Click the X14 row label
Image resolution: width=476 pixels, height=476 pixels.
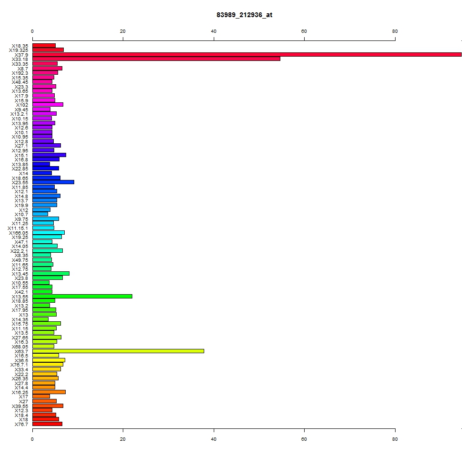coord(23,173)
